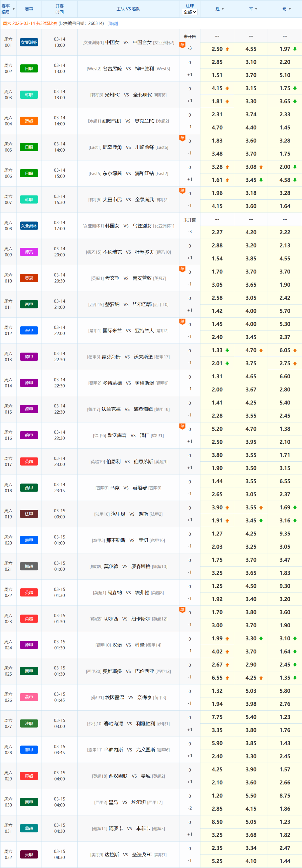Click the 西甲 league badge for match 011
Screen dimensions: 302x868
[29, 304]
